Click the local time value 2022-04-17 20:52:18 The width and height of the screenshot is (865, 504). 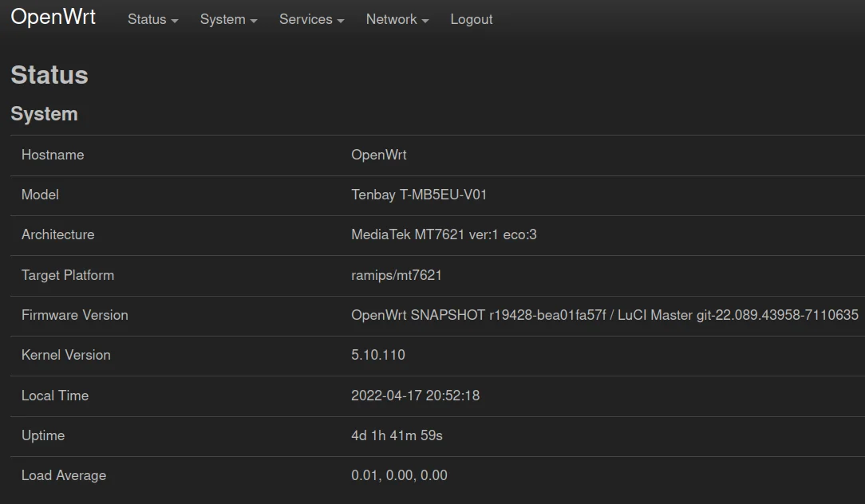(x=415, y=396)
